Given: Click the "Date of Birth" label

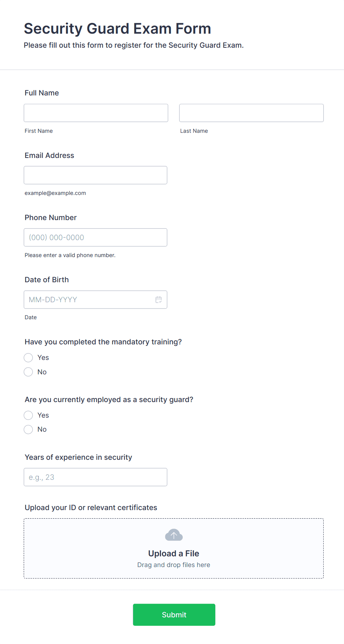Looking at the screenshot, I should click(x=47, y=280).
